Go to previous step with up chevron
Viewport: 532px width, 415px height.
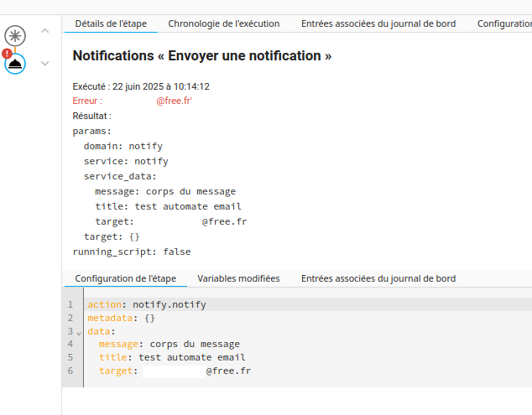45,32
